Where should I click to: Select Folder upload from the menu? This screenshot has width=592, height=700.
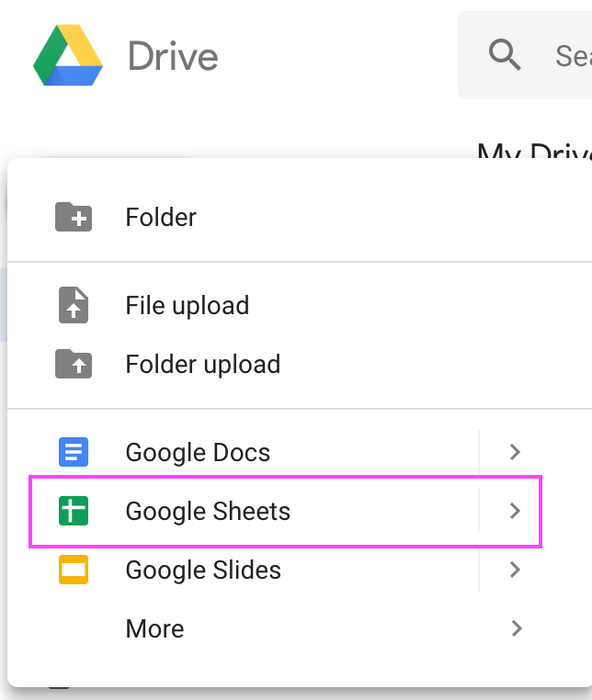point(300,365)
